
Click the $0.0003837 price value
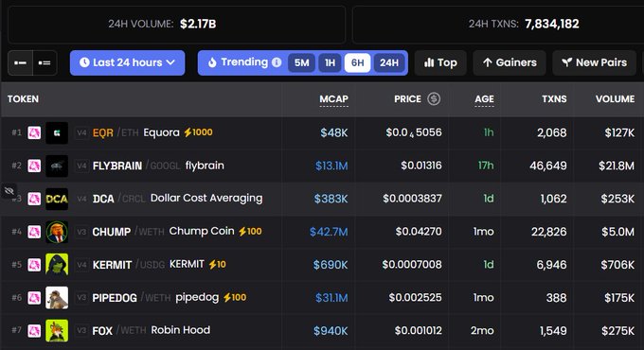pos(412,199)
